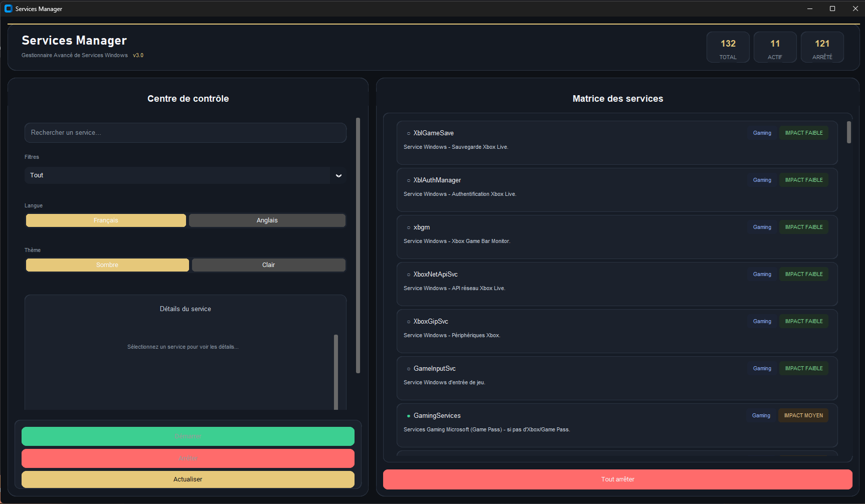Keep the Sombre theme selected

[x=107, y=265]
